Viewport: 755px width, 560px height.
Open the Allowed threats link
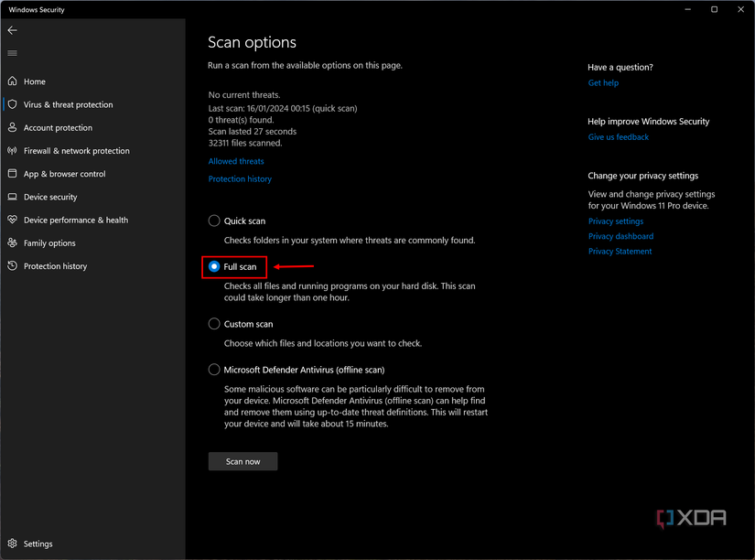click(236, 161)
